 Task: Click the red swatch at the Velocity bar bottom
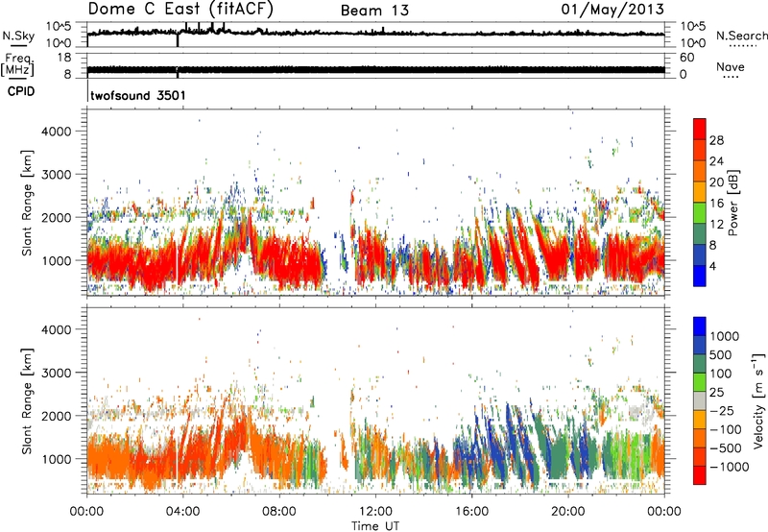point(700,475)
